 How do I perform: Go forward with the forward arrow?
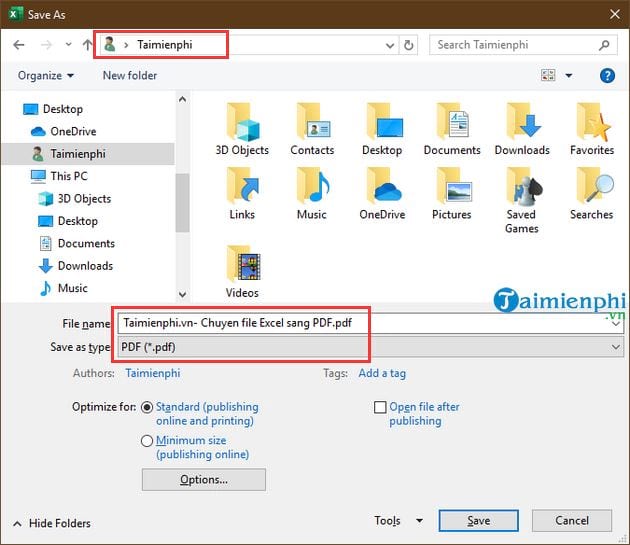(46, 45)
